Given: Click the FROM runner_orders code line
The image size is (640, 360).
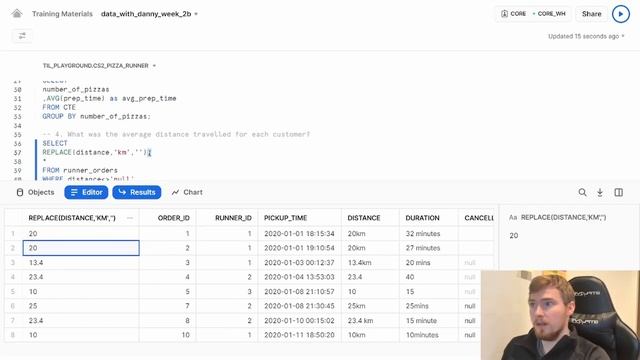Looking at the screenshot, I should pos(80,170).
